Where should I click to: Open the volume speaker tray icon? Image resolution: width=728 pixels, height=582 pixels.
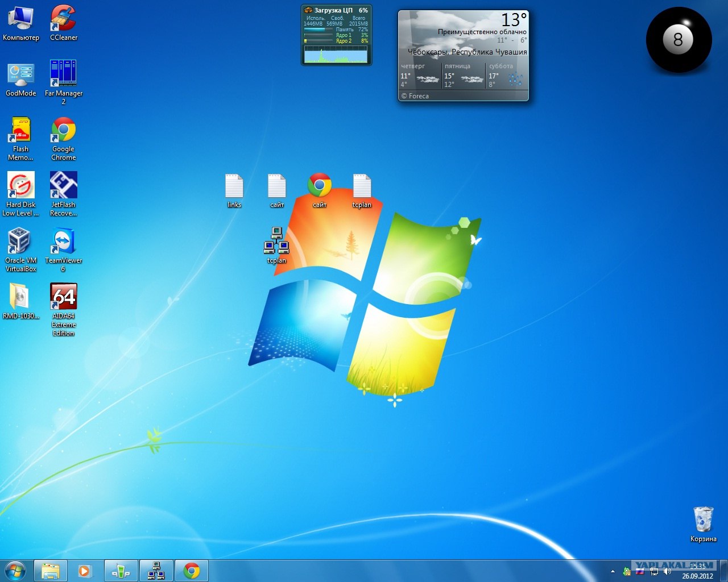coord(667,571)
